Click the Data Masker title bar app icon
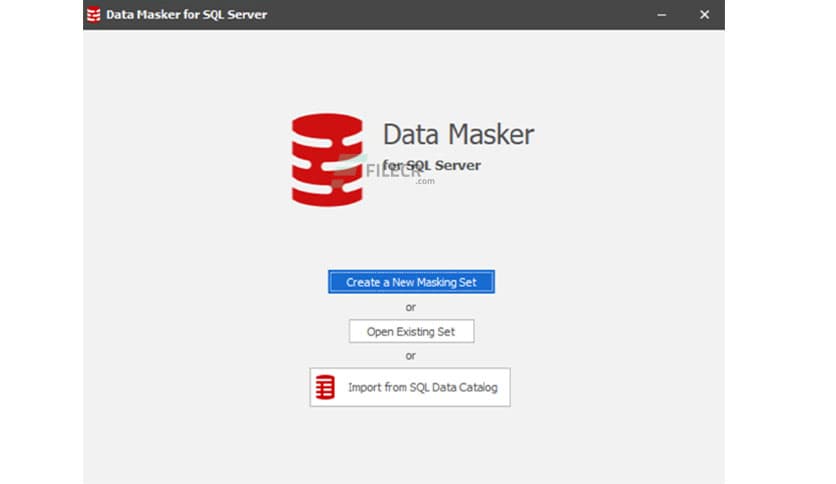This screenshot has width=836, height=484. 94,14
